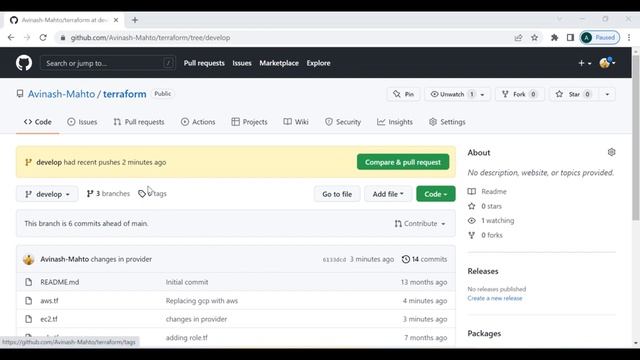Open 1 watching link in About
The height and width of the screenshot is (360, 640).
[491, 221]
